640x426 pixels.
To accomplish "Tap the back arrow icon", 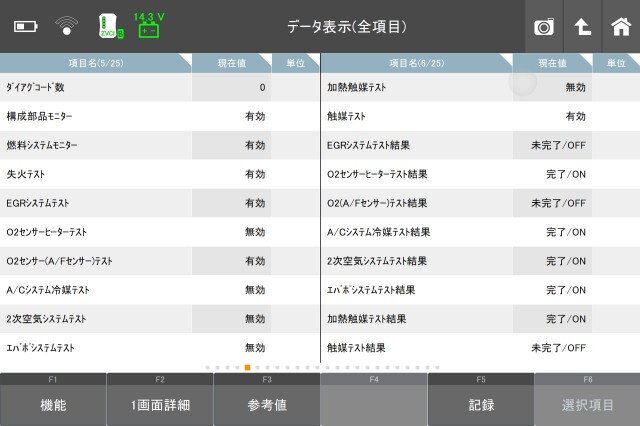I will [x=582, y=27].
